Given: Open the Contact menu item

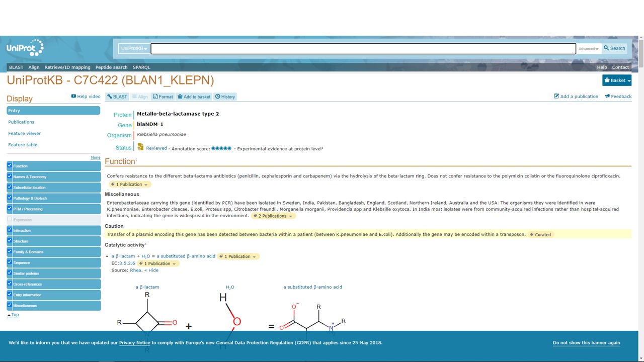Looking at the screenshot, I should pos(620,67).
